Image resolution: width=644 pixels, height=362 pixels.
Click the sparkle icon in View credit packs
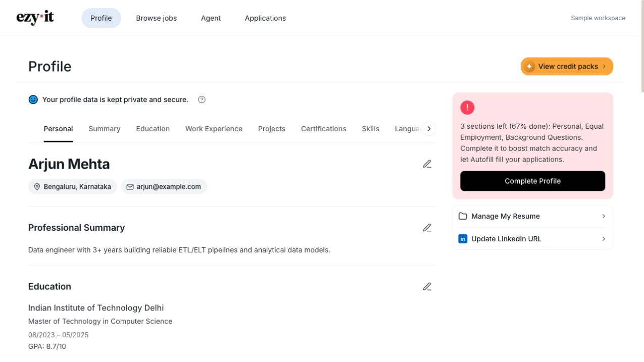tap(529, 66)
